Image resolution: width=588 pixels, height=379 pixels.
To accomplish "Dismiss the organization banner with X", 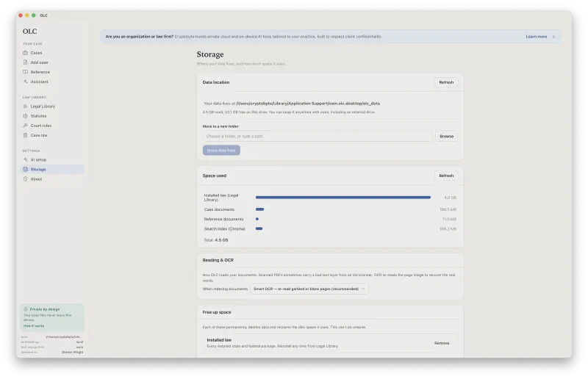I will pyautogui.click(x=553, y=37).
